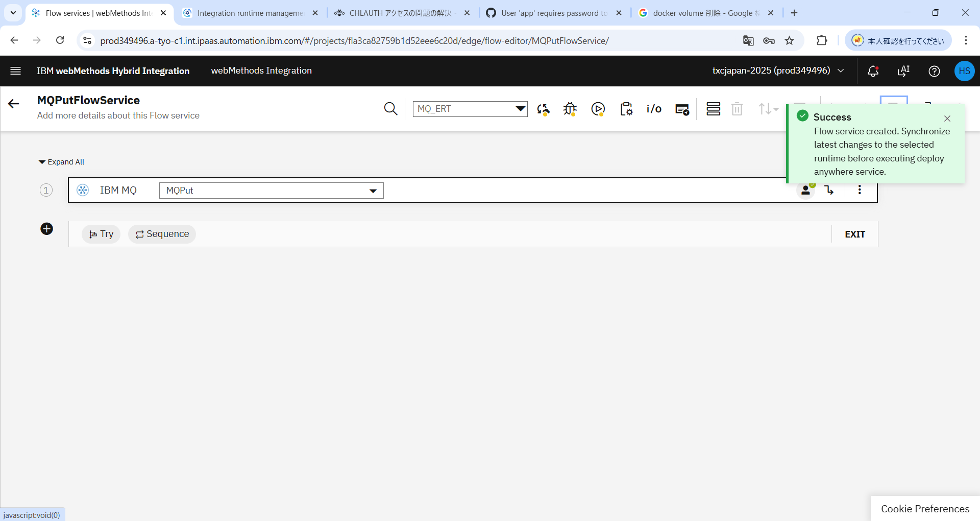Open the AI assistant icon

(903, 71)
